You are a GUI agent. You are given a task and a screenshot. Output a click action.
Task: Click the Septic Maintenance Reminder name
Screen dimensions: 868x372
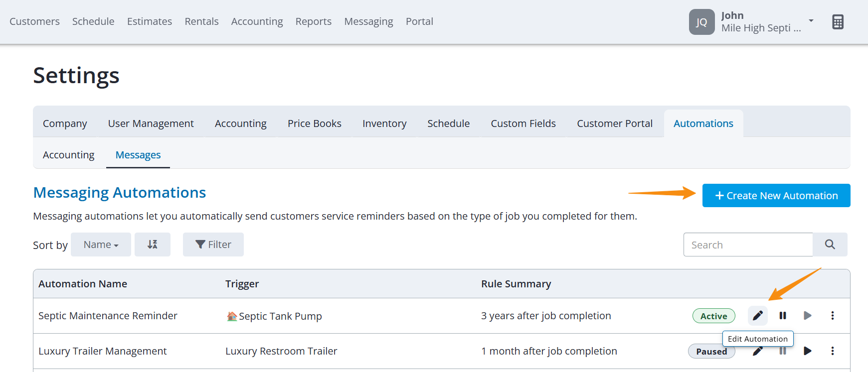(x=108, y=316)
